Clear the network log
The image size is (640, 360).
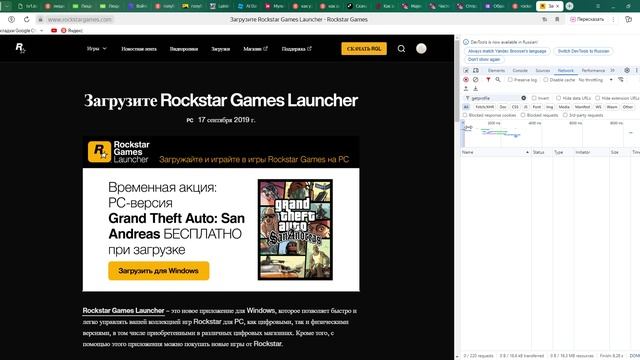pyautogui.click(x=476, y=80)
